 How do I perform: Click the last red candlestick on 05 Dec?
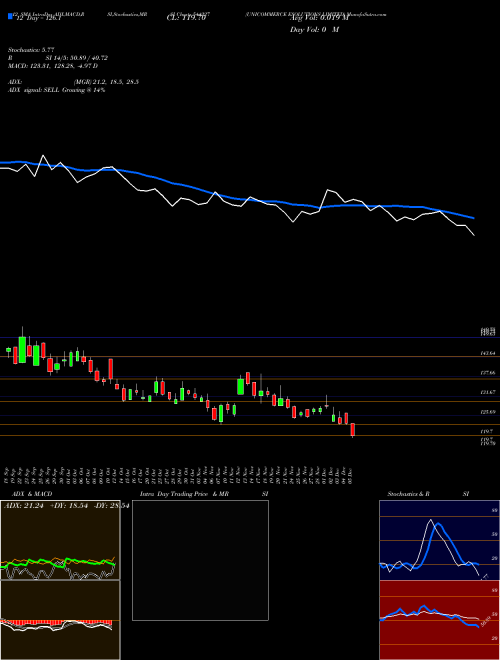coord(353,430)
